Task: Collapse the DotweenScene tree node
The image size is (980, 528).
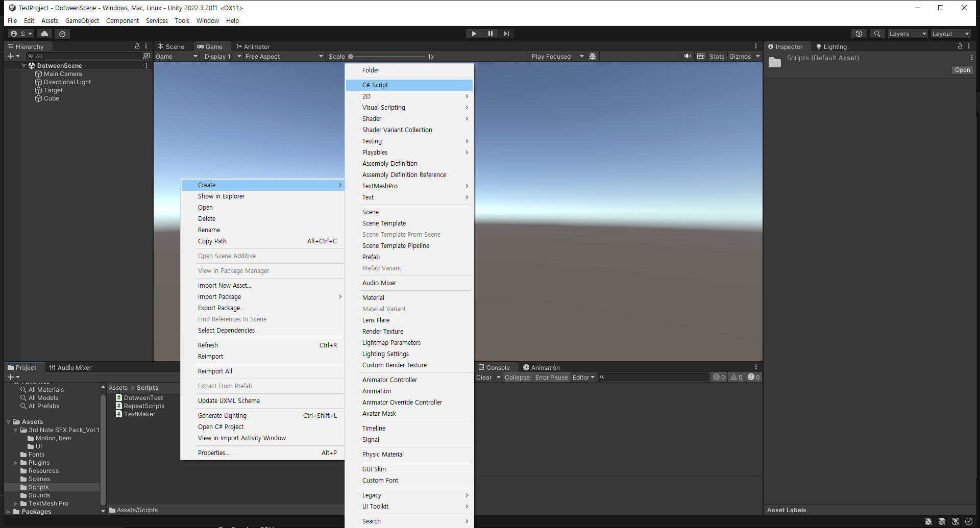Action: click(x=23, y=66)
